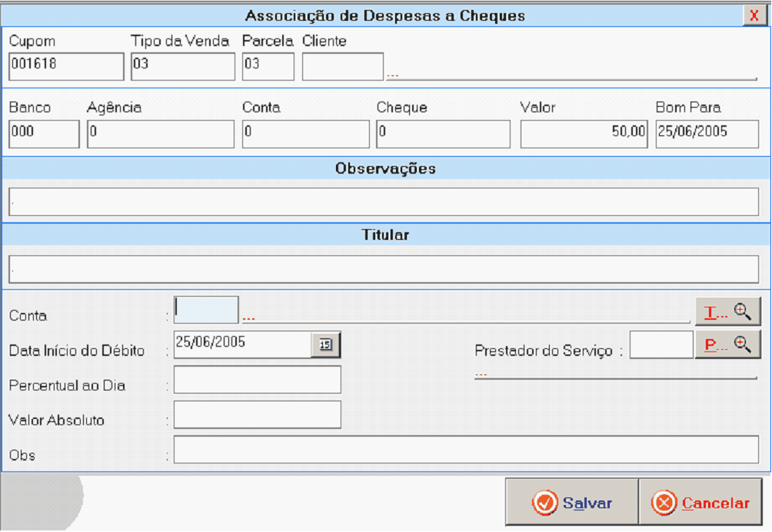Focus the Percentual ao Dia field
The height and width of the screenshot is (532, 772).
pyautogui.click(x=257, y=380)
